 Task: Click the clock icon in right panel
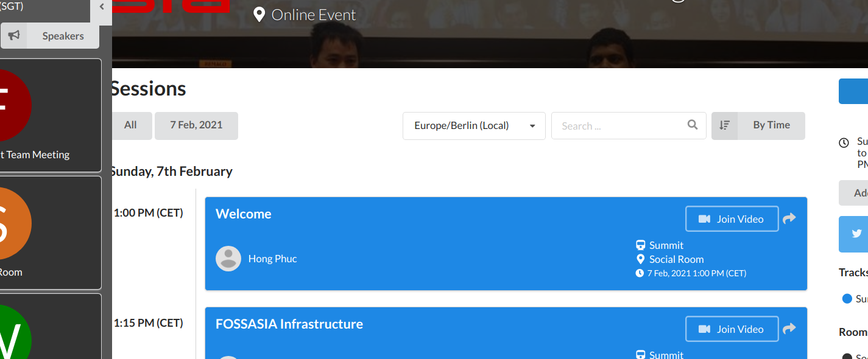(844, 143)
